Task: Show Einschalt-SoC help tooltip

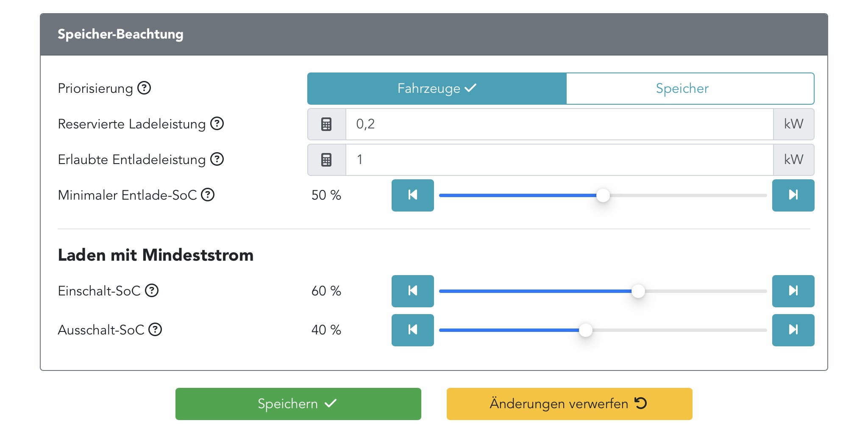Action: tap(152, 291)
